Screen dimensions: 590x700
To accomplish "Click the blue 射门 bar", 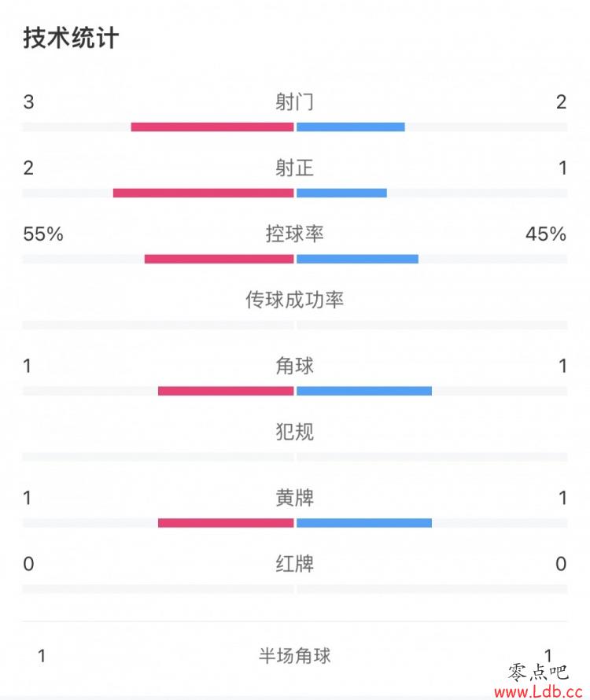I will (x=351, y=127).
